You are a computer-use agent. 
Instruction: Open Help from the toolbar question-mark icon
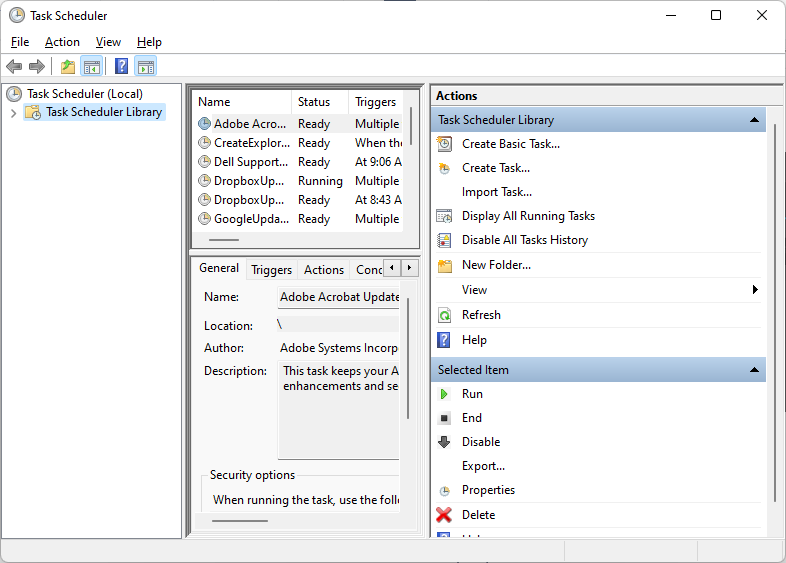121,67
